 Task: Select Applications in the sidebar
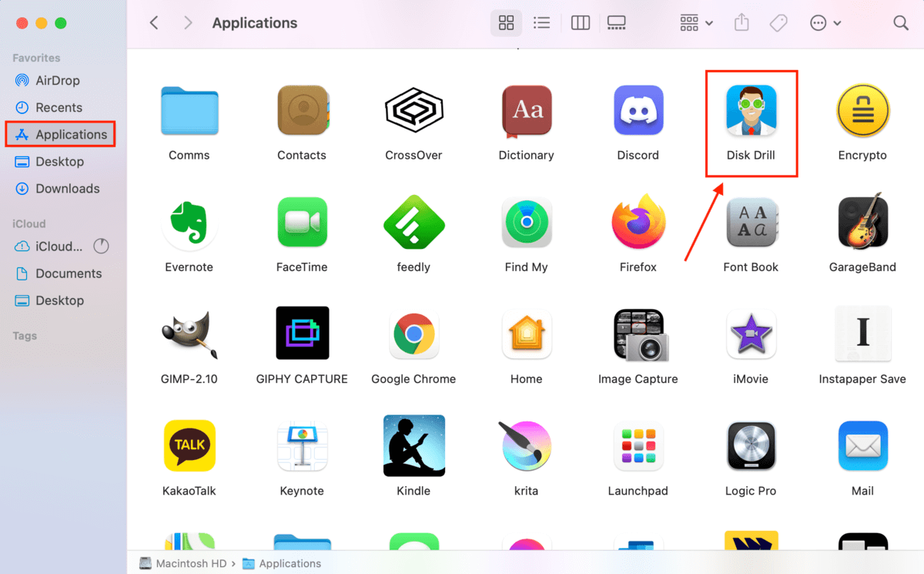62,134
